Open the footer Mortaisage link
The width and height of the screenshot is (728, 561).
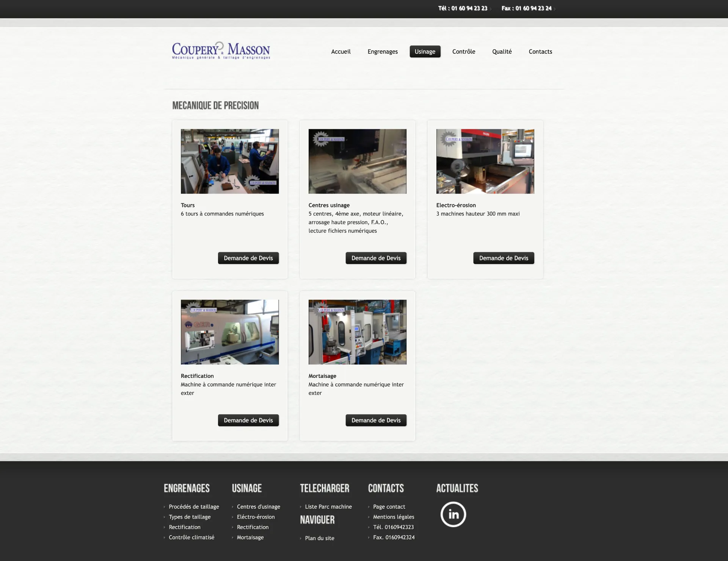250,537
